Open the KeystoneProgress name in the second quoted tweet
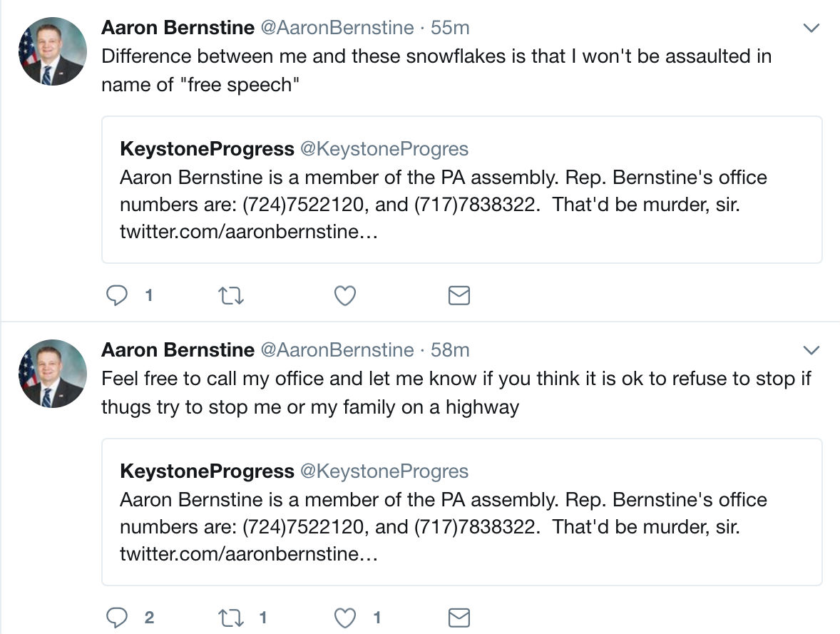 (x=208, y=471)
